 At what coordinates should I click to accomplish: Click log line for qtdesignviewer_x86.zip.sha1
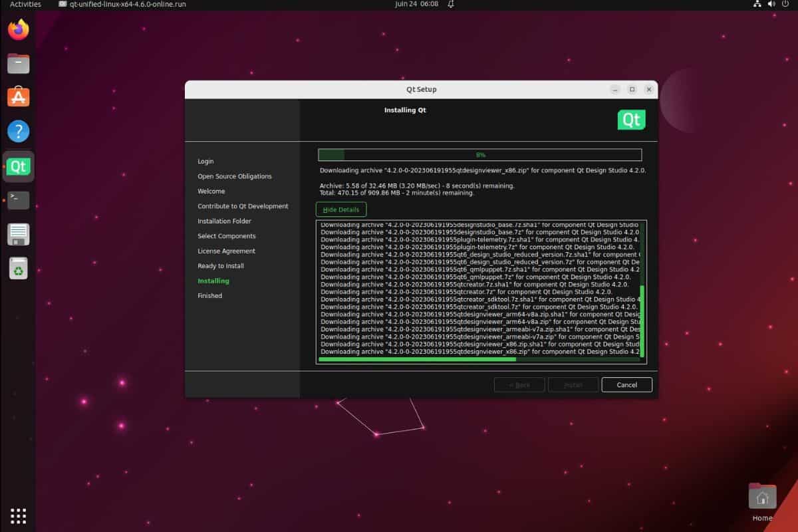pyautogui.click(x=479, y=344)
